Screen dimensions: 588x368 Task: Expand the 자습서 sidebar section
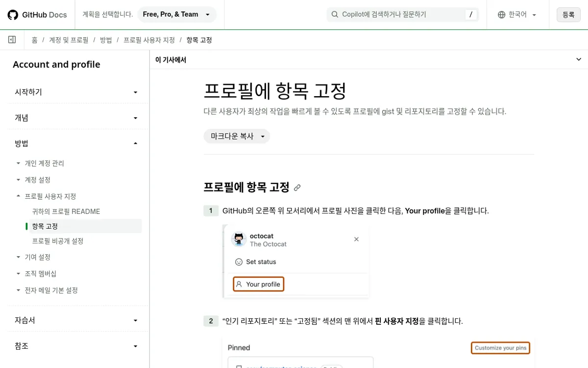pos(76,320)
